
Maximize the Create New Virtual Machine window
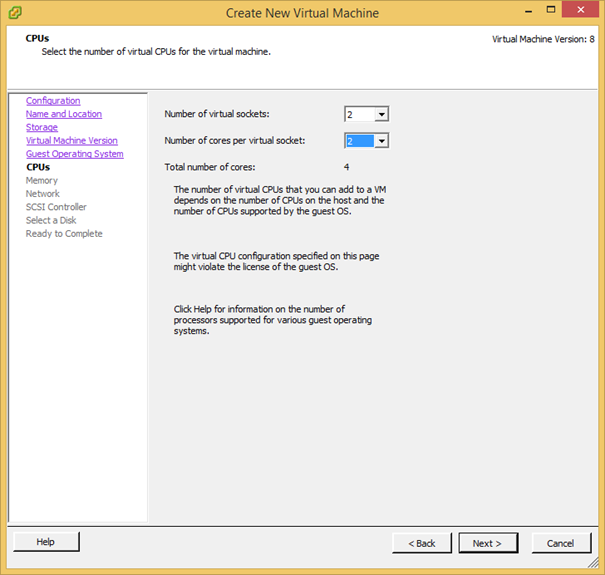coord(551,10)
